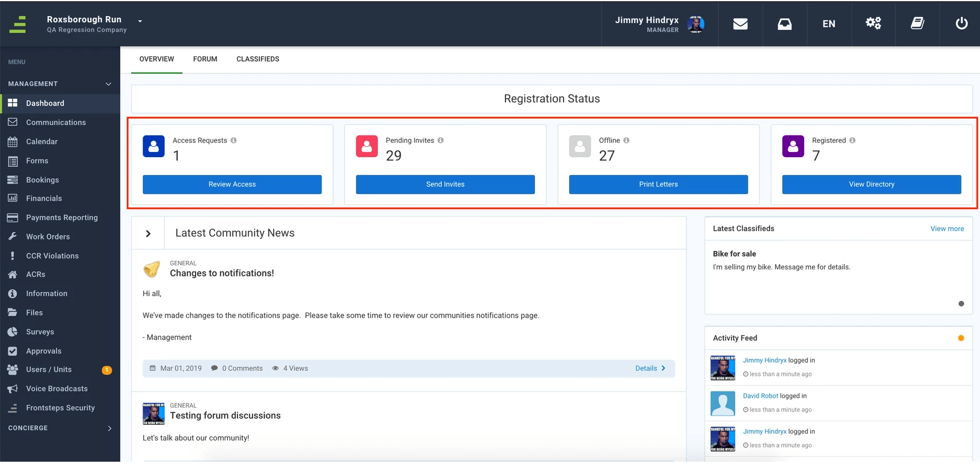The height and width of the screenshot is (464, 980).
Task: Click the Financials chart icon in sidebar
Action: [x=12, y=198]
